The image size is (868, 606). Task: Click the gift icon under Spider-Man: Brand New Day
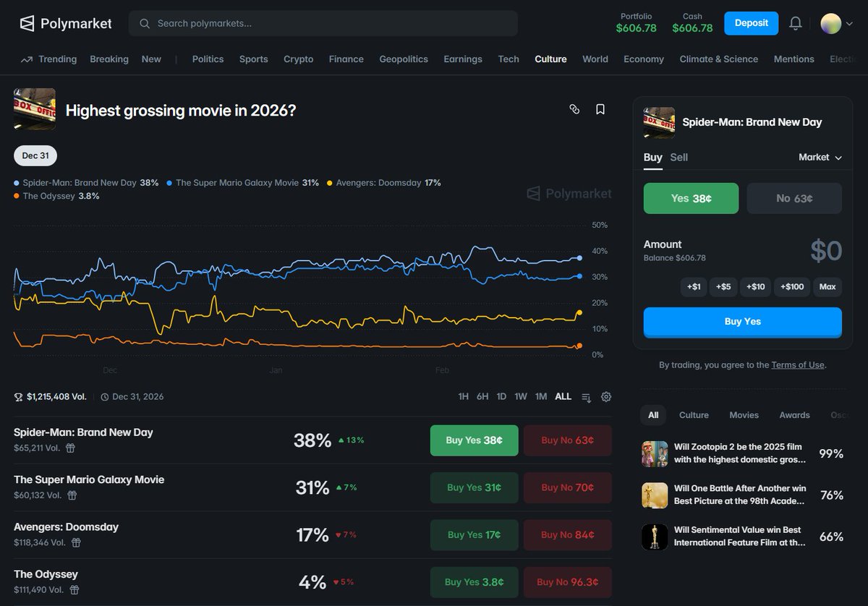pyautogui.click(x=70, y=448)
